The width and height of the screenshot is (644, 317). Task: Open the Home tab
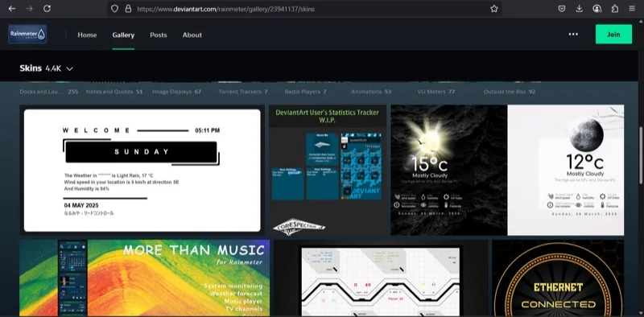[x=87, y=35]
